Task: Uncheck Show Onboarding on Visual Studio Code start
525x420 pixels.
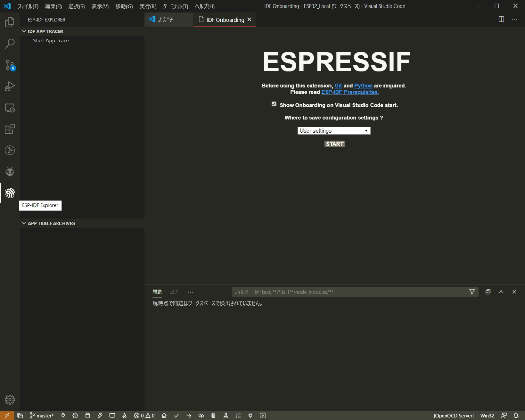Action: point(274,104)
